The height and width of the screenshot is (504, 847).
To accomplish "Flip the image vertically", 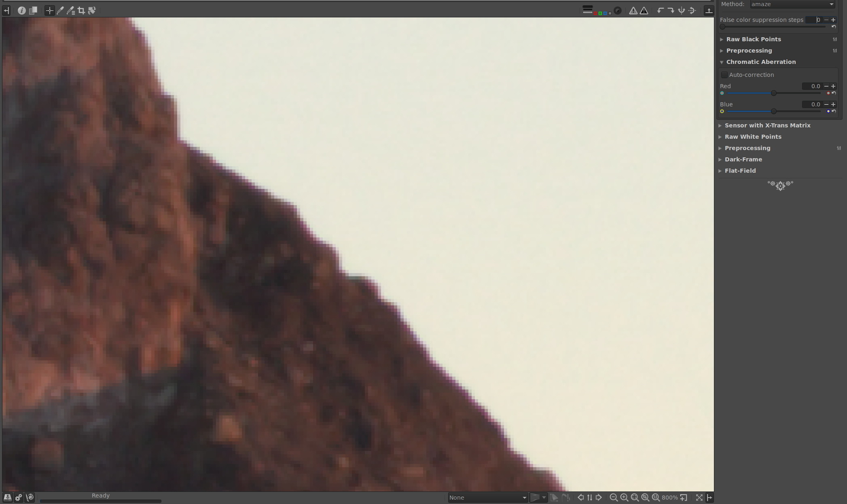I will pos(692,11).
